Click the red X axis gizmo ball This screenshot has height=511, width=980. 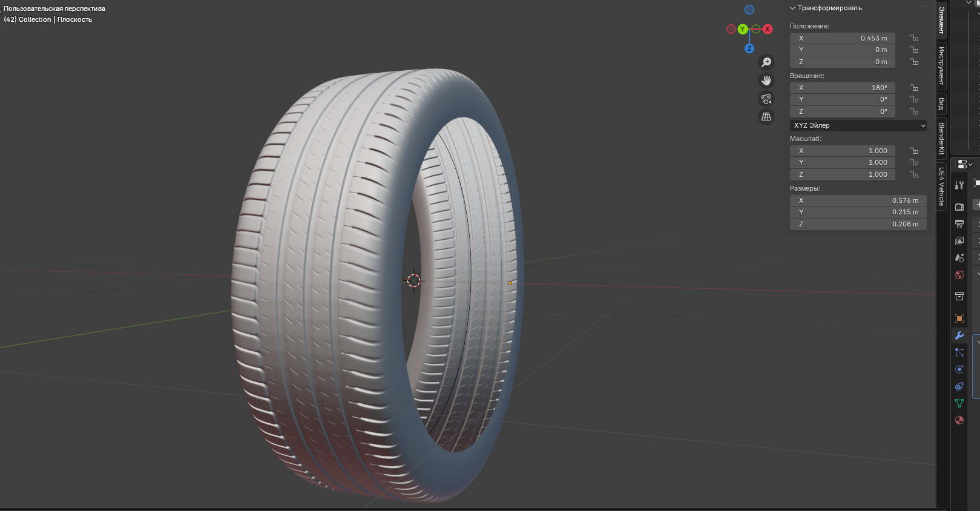(768, 29)
